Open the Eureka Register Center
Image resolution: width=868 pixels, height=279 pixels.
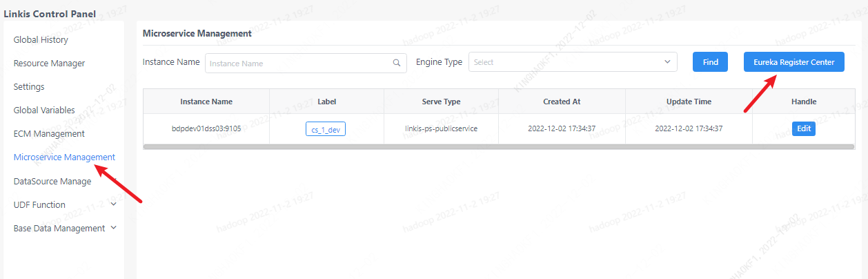793,62
